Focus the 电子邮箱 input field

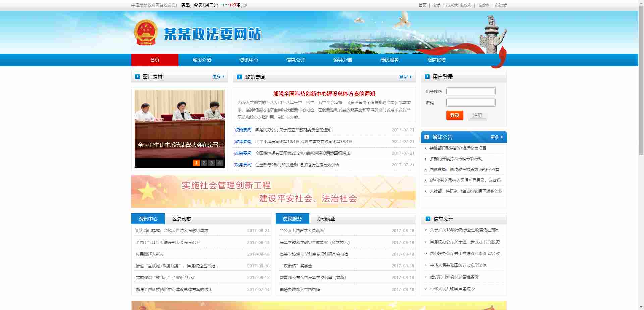471,91
